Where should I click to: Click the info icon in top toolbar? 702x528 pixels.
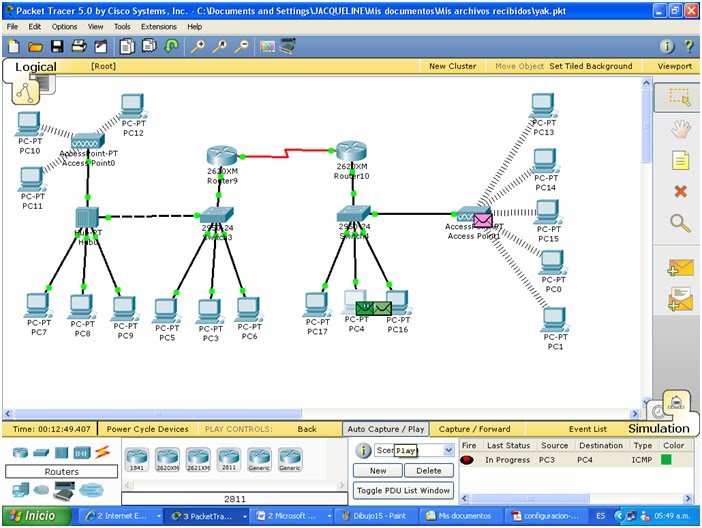click(x=667, y=46)
